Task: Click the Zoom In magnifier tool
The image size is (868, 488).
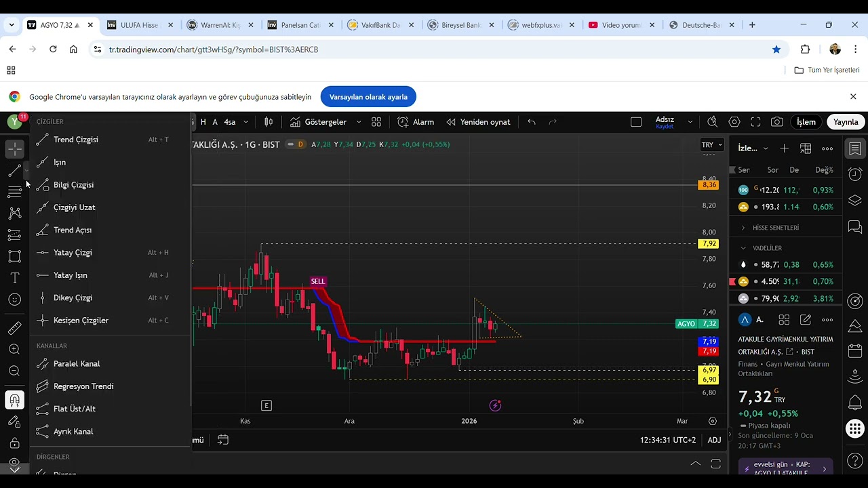Action: pos(14,349)
